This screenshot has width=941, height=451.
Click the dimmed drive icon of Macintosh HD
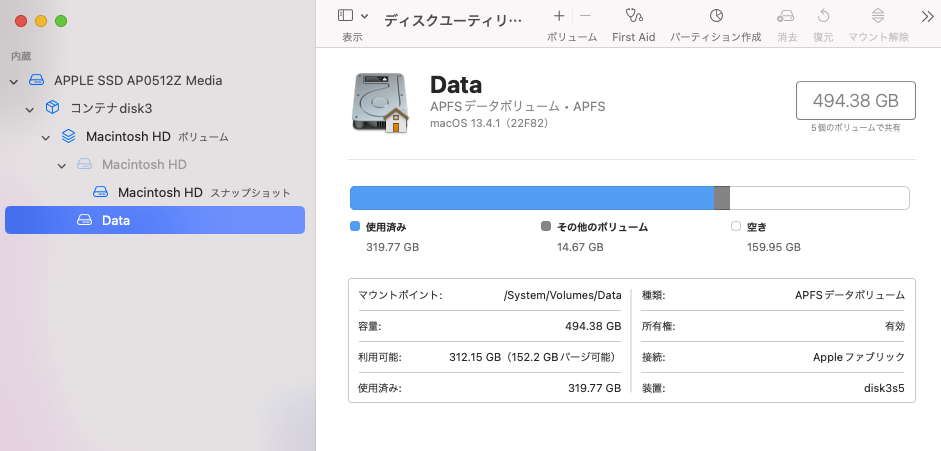[85, 164]
